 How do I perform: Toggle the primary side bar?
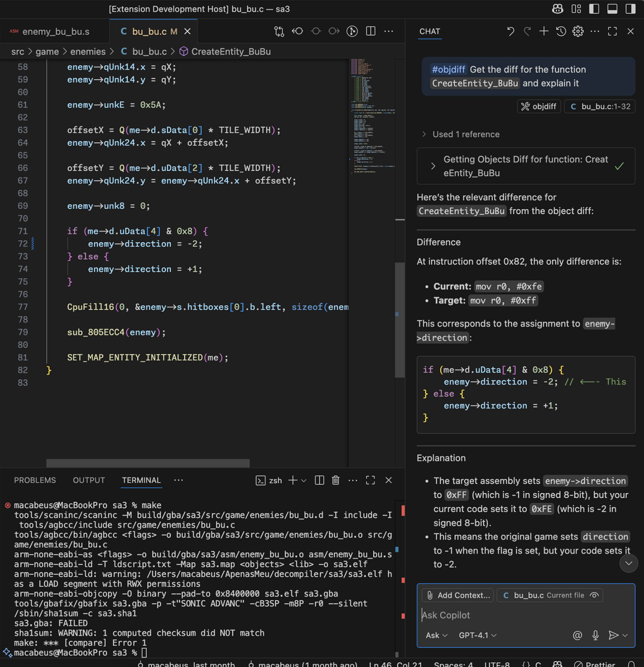594,9
